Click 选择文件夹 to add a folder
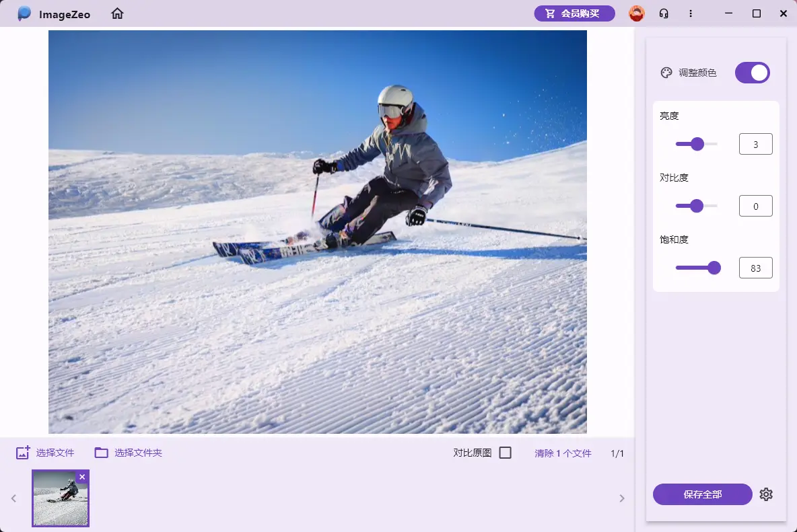This screenshot has width=797, height=532. [x=129, y=453]
